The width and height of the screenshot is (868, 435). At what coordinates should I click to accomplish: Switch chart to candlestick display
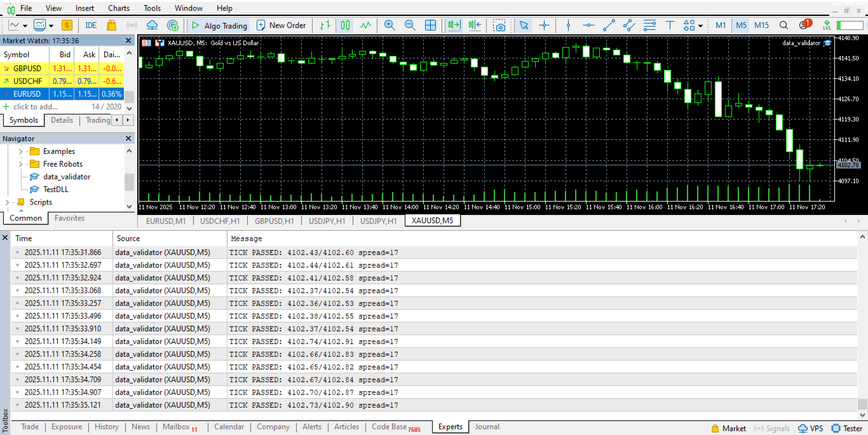point(345,25)
